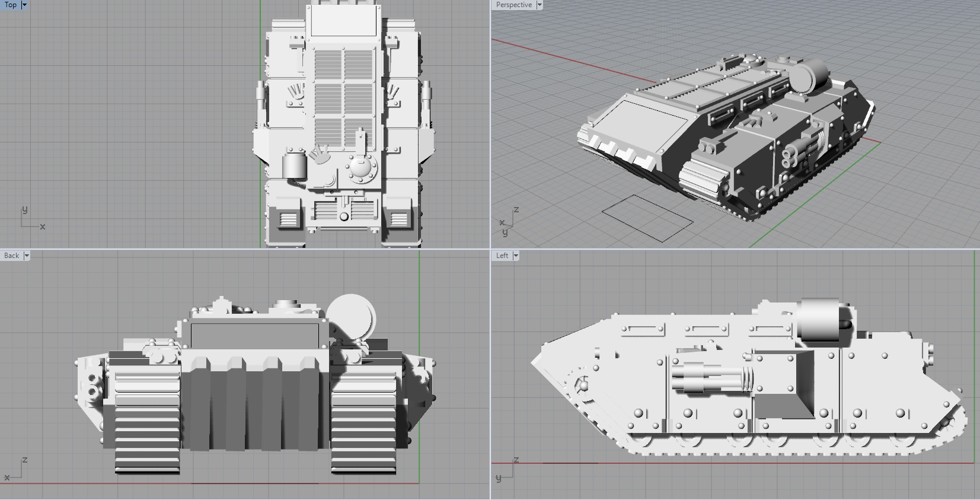Activate the Back viewport title
Viewport: 980px width, 500px height.
click(x=11, y=256)
